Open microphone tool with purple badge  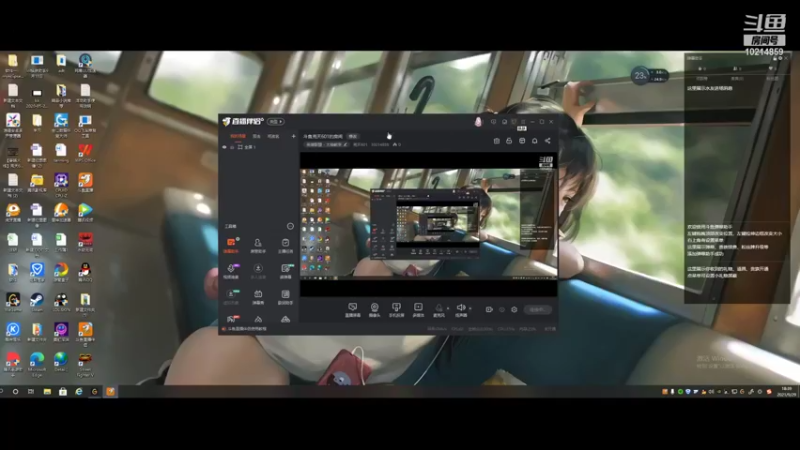click(231, 271)
